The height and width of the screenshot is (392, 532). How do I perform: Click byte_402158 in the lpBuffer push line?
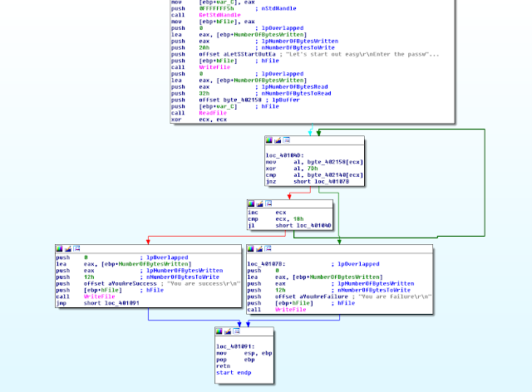tap(242, 100)
